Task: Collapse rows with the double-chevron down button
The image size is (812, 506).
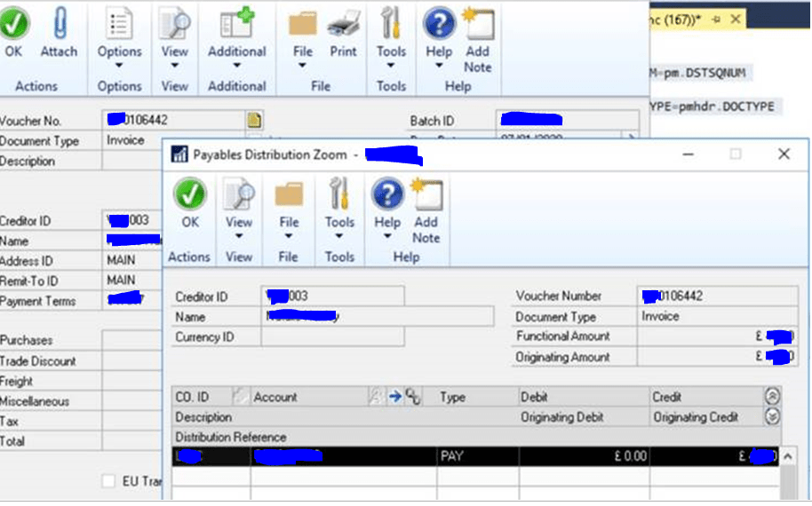Action: coord(772,416)
